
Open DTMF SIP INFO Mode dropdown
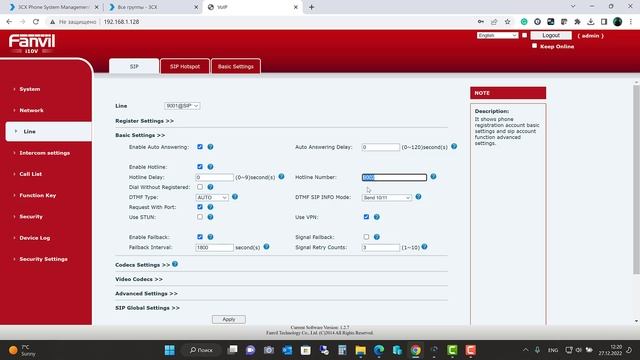click(x=387, y=197)
